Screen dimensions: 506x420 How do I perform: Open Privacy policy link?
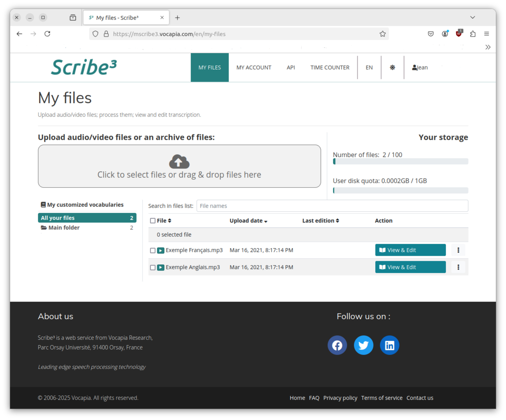click(x=340, y=398)
